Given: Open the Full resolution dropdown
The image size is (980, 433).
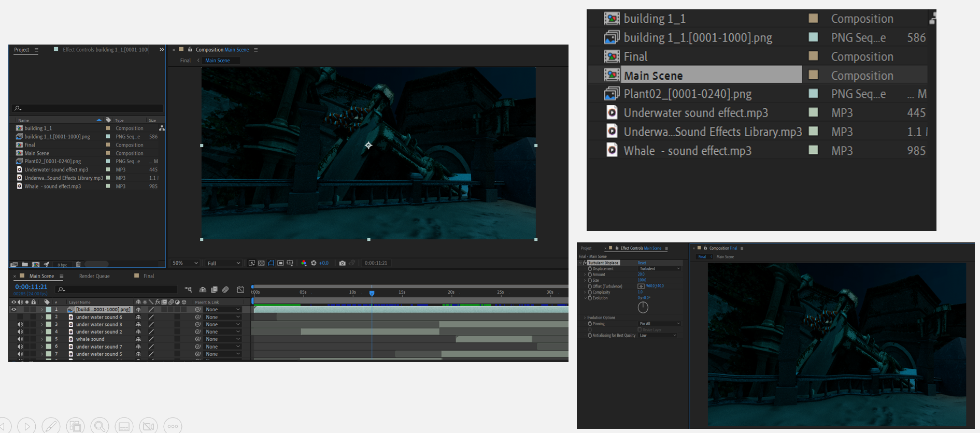Looking at the screenshot, I should pyautogui.click(x=224, y=263).
